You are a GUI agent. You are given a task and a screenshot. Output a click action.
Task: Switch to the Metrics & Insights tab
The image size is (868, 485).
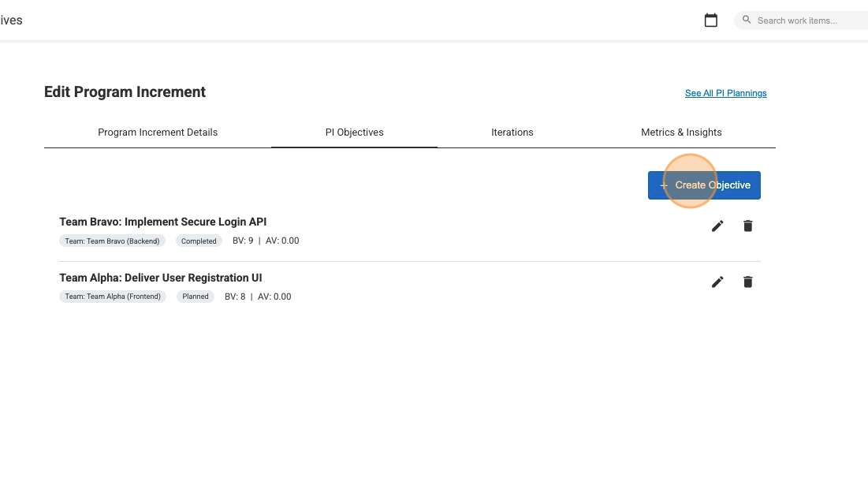coord(681,132)
